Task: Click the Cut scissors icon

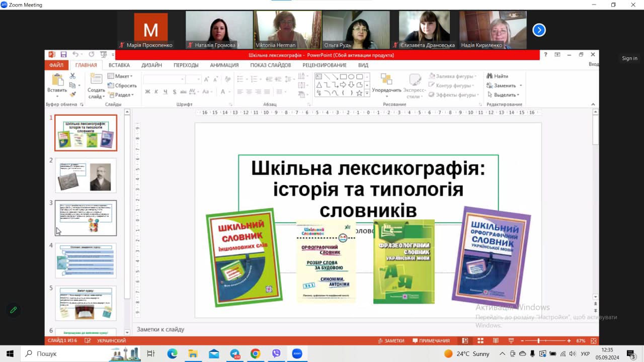Action: click(x=72, y=76)
